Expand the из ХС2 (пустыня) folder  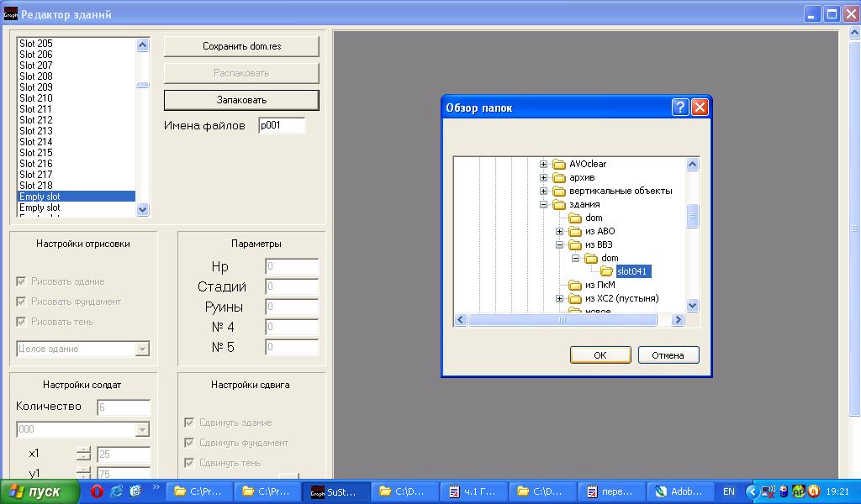[x=559, y=299]
